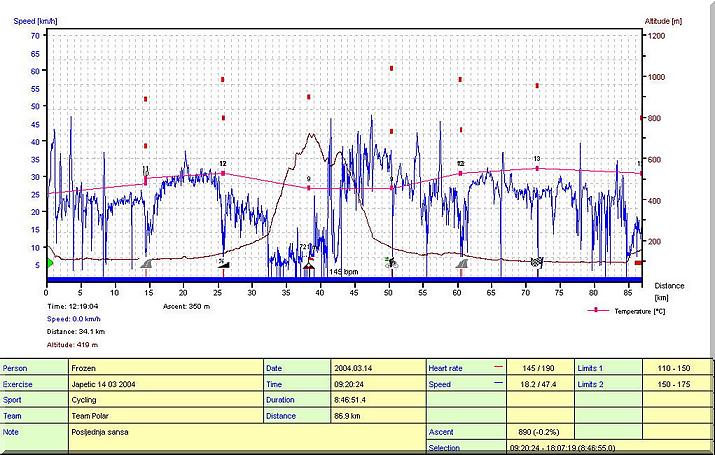Click the red Heart rate line swatch

498,367
